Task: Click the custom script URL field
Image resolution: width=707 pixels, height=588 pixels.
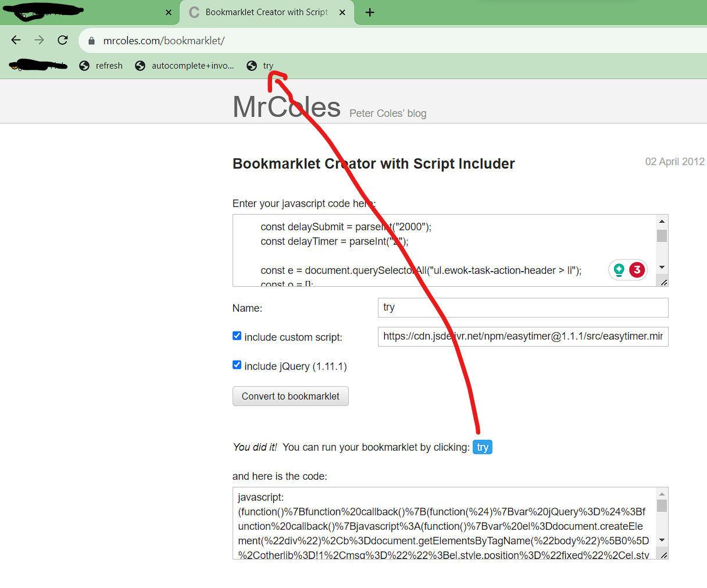Action: click(523, 337)
